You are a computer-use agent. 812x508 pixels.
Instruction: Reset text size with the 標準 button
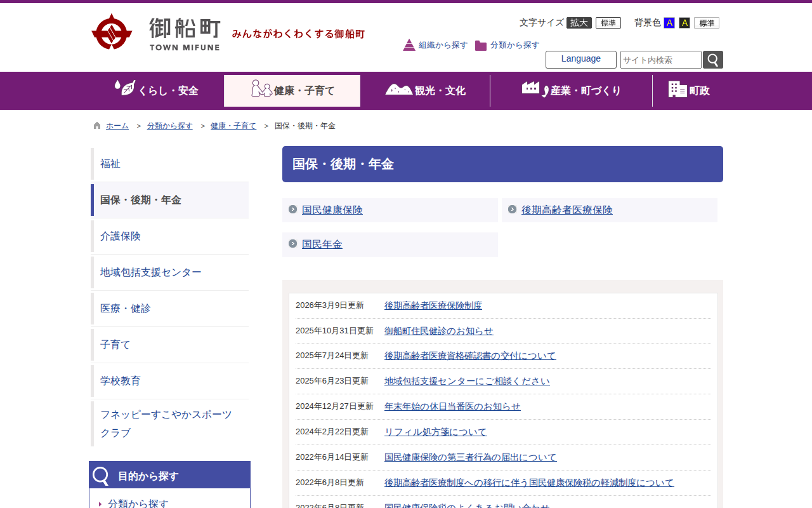(608, 23)
